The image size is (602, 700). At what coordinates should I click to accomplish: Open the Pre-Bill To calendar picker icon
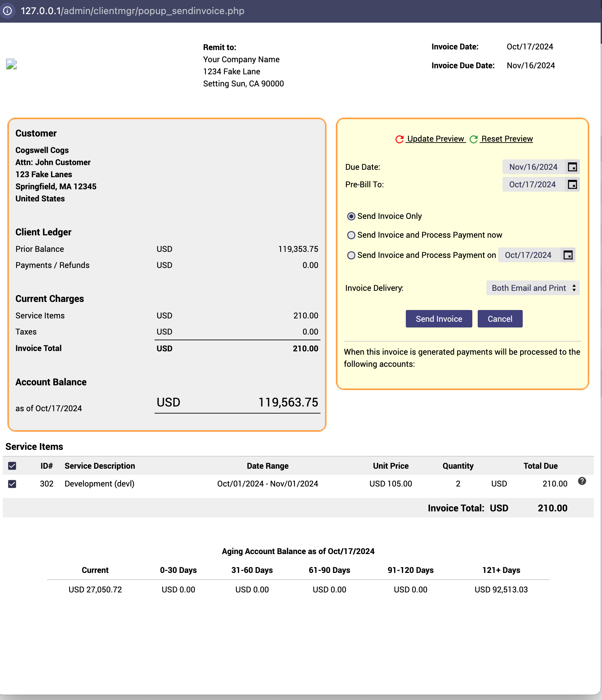tap(572, 185)
